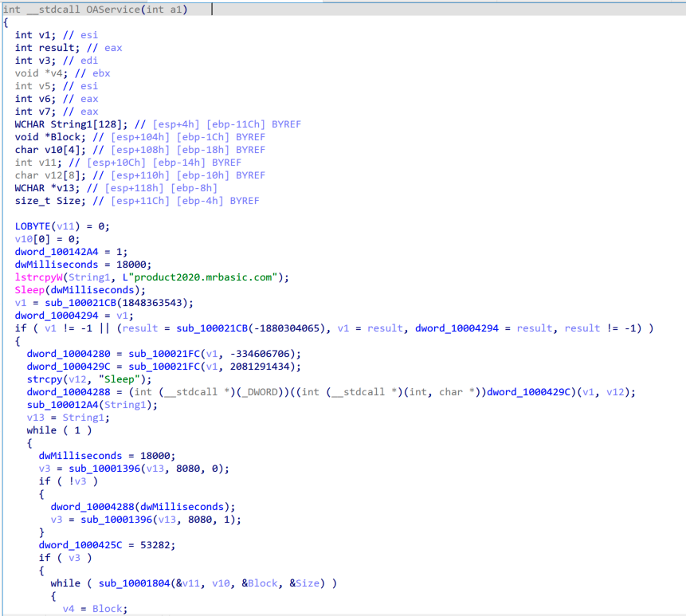
Task: Click the 'if ( v3 )' condition
Action: click(65, 558)
